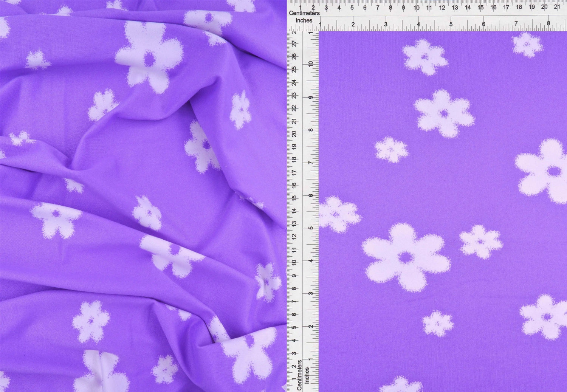Select the 15 cm mark on vertical ruler
The width and height of the screenshot is (567, 392).
click(x=294, y=198)
